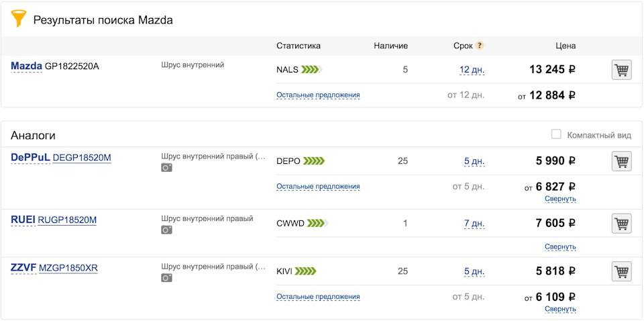Click the Наличие column header
The height and width of the screenshot is (321, 644).
click(390, 46)
